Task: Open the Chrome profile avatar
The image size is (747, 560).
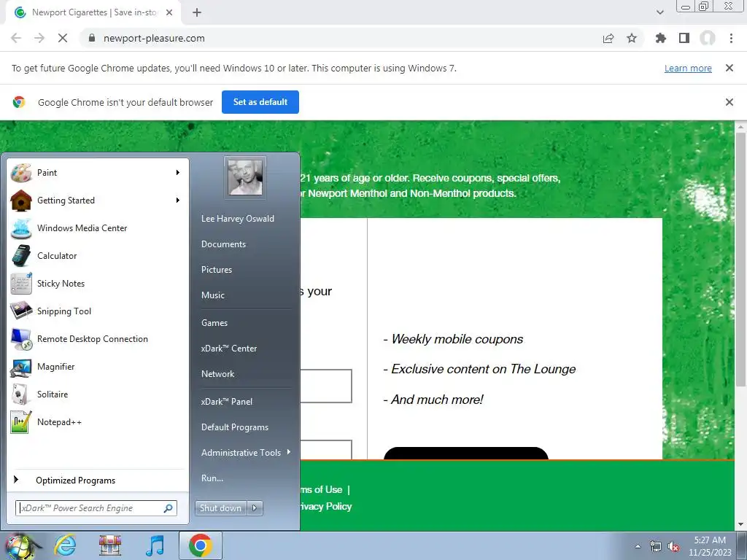Action: pyautogui.click(x=708, y=38)
